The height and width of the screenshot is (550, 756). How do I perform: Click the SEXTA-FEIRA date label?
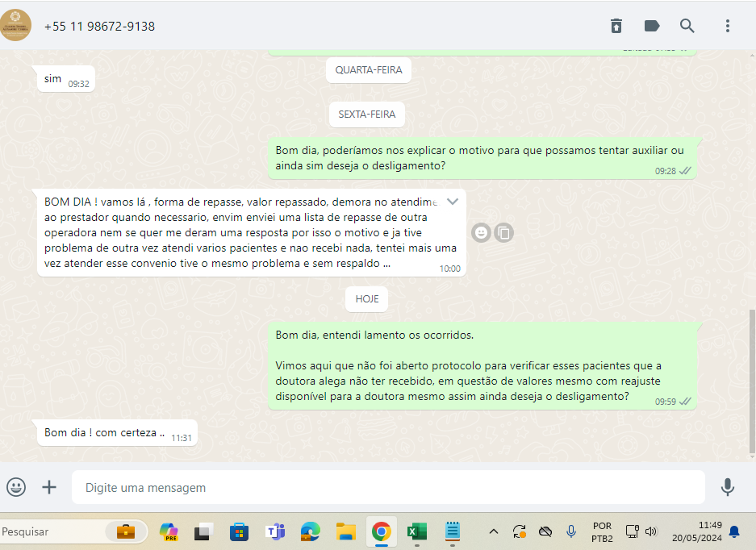tap(367, 115)
